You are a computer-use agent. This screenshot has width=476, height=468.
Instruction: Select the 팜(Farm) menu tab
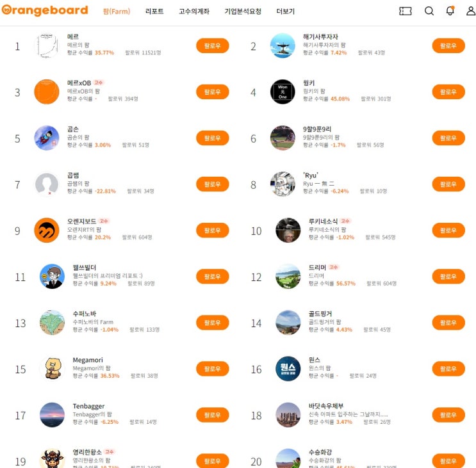(117, 12)
